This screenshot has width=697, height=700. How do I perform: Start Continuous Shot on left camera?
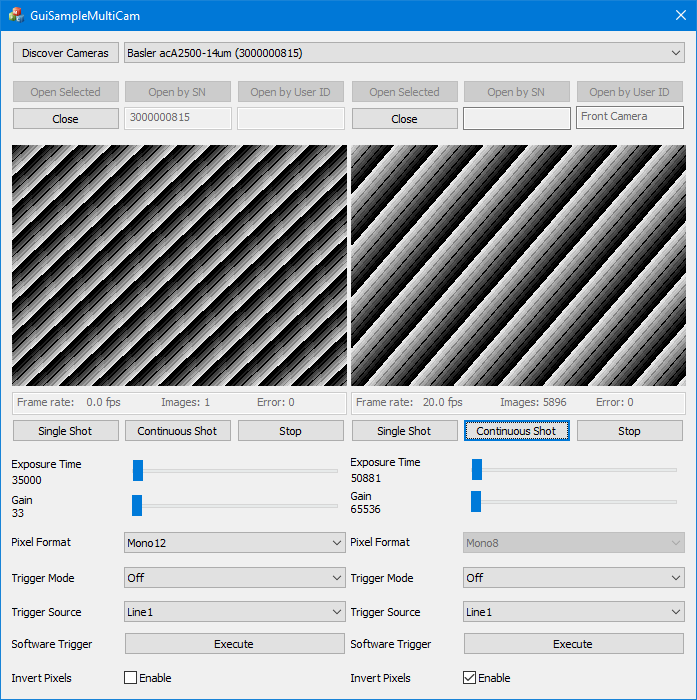tap(178, 431)
